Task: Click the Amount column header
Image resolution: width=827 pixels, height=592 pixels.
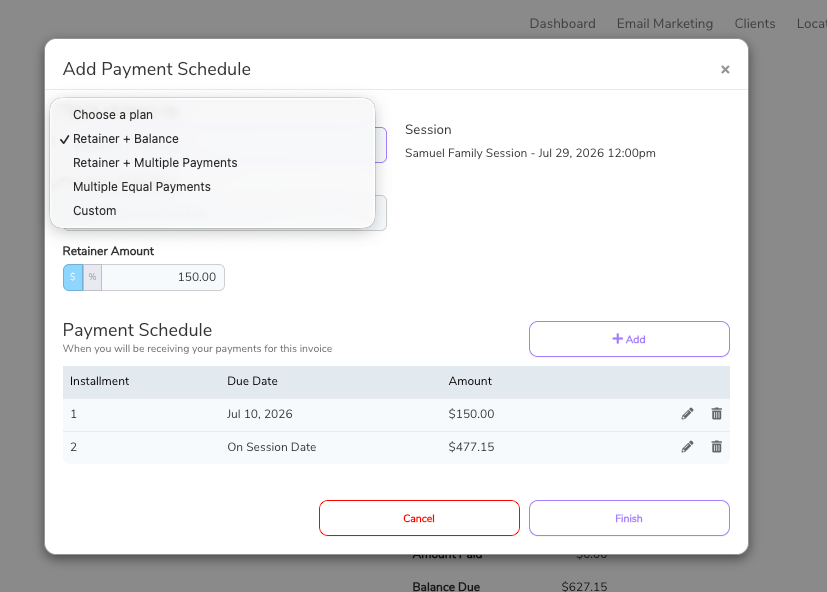Action: point(470,381)
